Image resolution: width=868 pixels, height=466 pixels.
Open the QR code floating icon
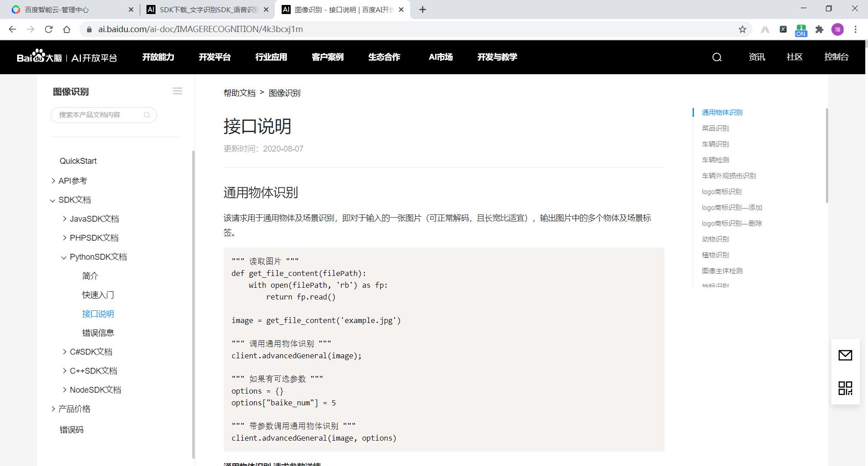(845, 388)
